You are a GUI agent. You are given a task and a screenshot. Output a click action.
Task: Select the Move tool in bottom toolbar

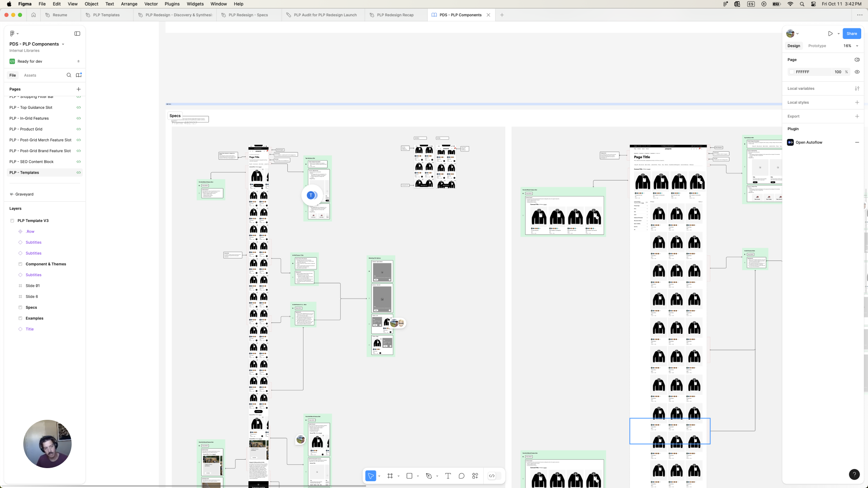pyautogui.click(x=370, y=476)
